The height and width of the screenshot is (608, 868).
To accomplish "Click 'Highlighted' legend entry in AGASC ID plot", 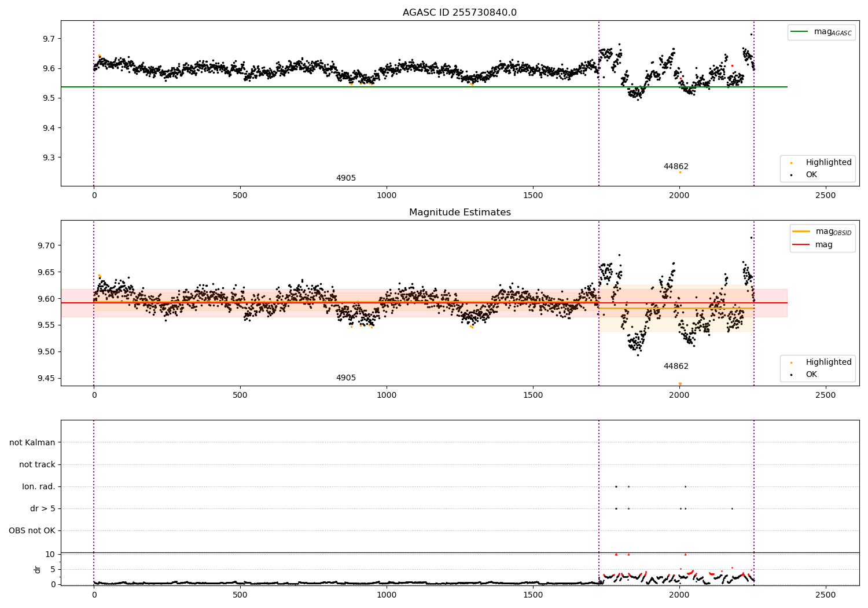I will 829,162.
